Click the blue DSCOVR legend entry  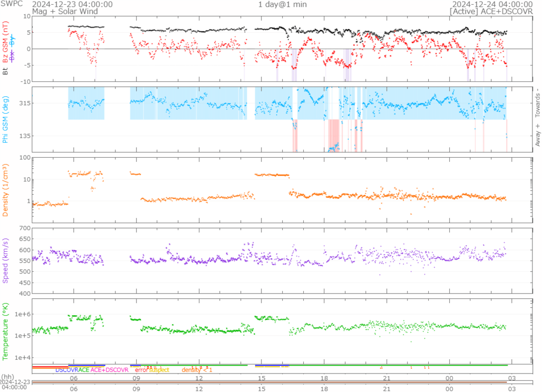(67, 370)
